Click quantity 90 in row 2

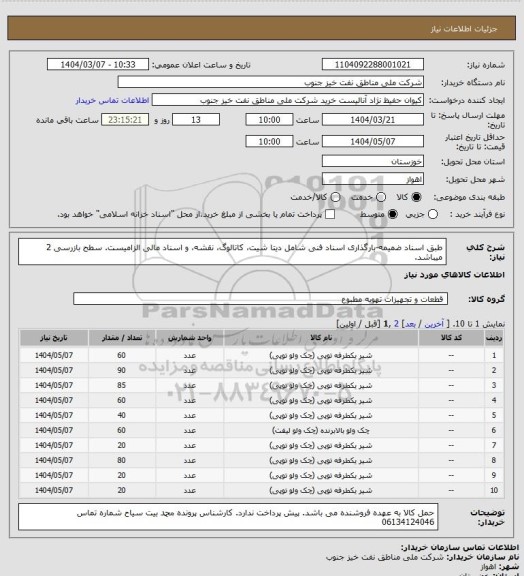point(122,370)
